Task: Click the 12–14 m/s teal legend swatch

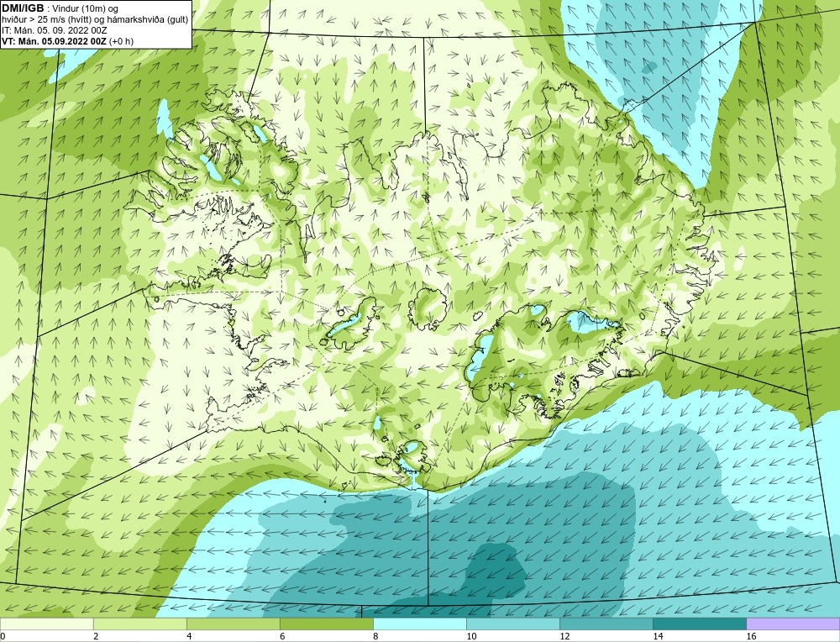Action: click(x=606, y=624)
